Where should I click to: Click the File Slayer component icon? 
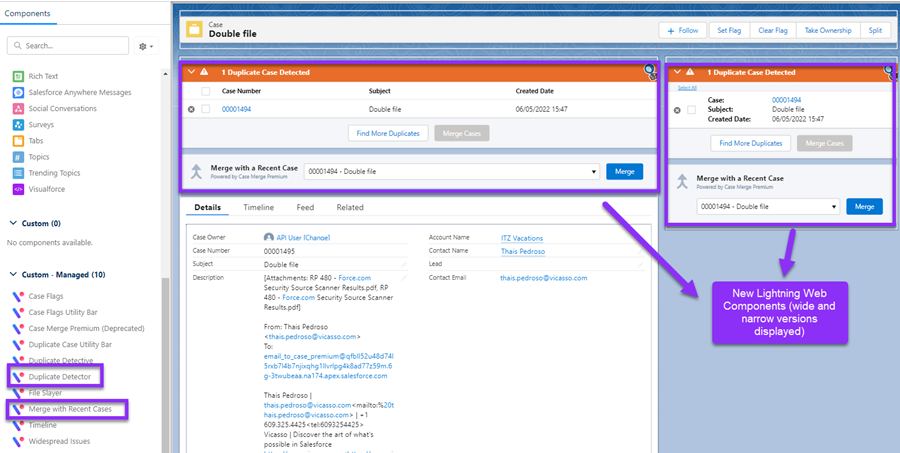click(18, 392)
